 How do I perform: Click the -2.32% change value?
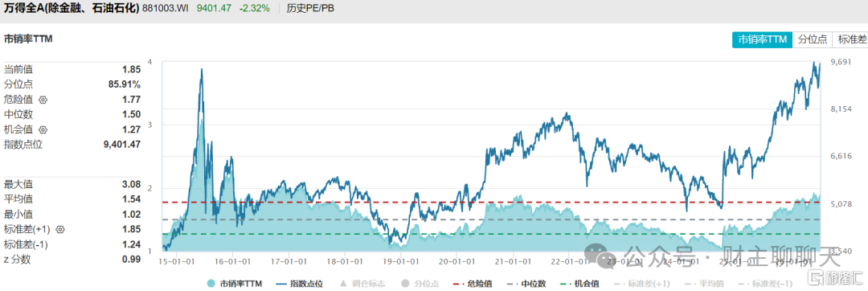coord(254,8)
